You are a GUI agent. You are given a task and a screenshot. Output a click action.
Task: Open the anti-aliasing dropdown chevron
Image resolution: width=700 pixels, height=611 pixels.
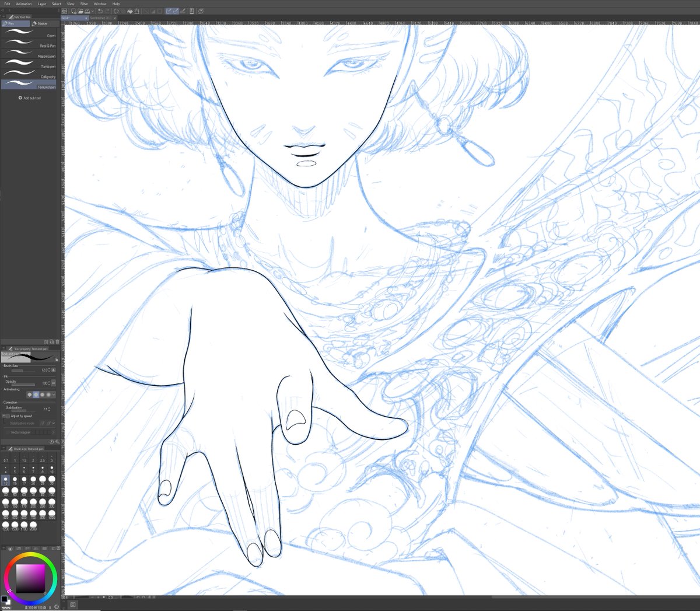pyautogui.click(x=54, y=394)
